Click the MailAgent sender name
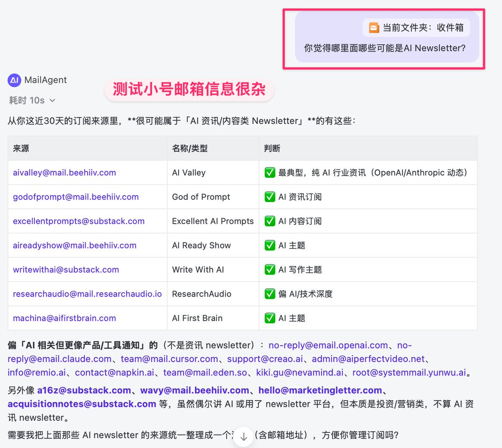This screenshot has height=448, width=502. [x=46, y=80]
